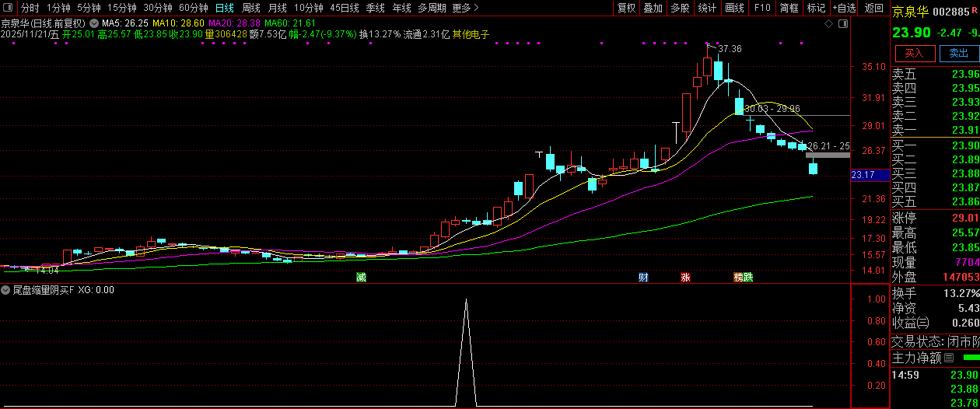Click the 减 event marker on chart
The width and height of the screenshot is (980, 409).
[361, 278]
